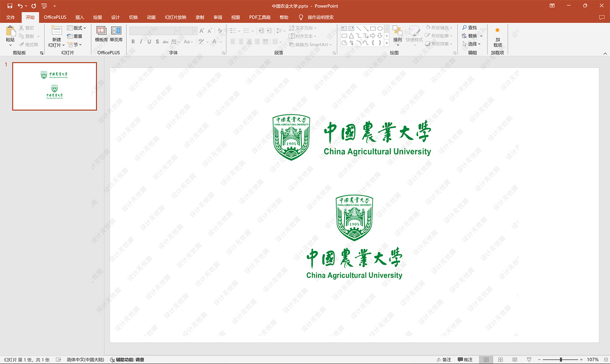Toggle text shadow (S) formatting
This screenshot has height=364, width=610.
pos(157,41)
